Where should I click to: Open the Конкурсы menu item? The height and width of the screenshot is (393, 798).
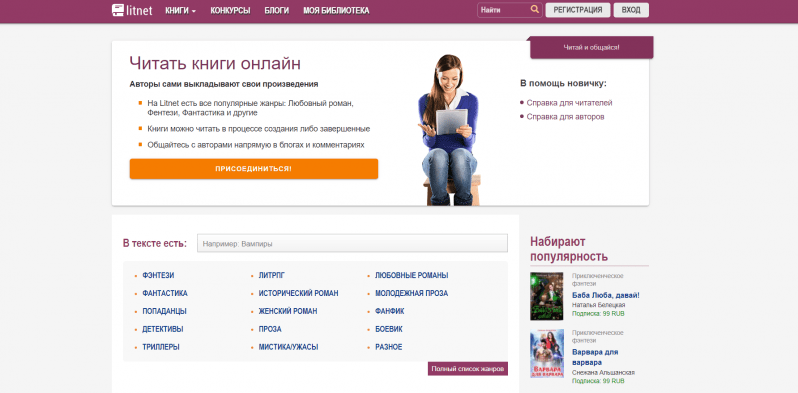tap(230, 11)
